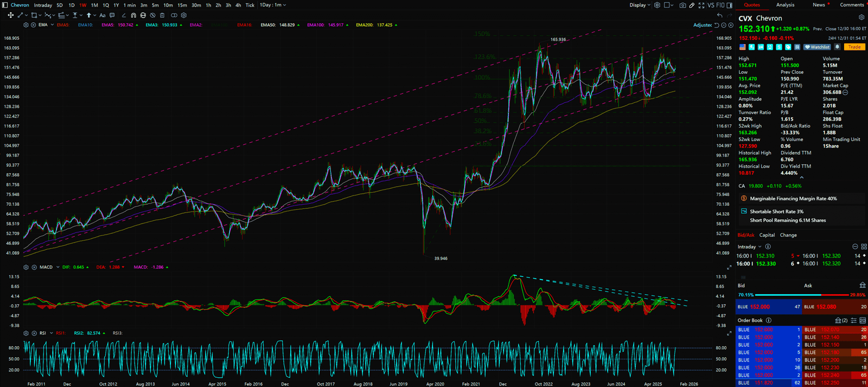This screenshot has width=868, height=387.
Task: Click the orange Trade button
Action: (x=854, y=47)
